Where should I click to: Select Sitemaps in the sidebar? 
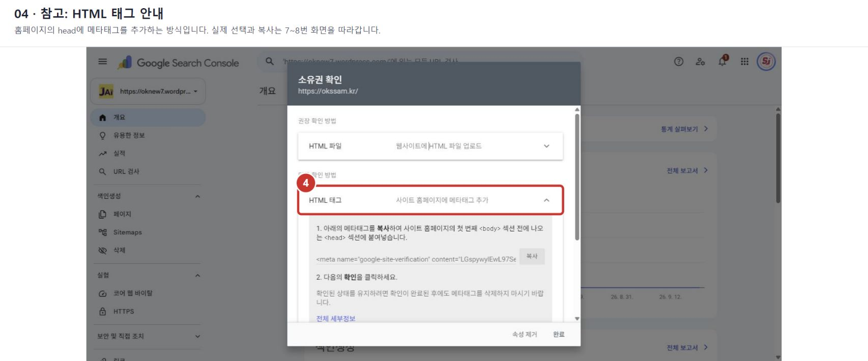[x=148, y=232]
